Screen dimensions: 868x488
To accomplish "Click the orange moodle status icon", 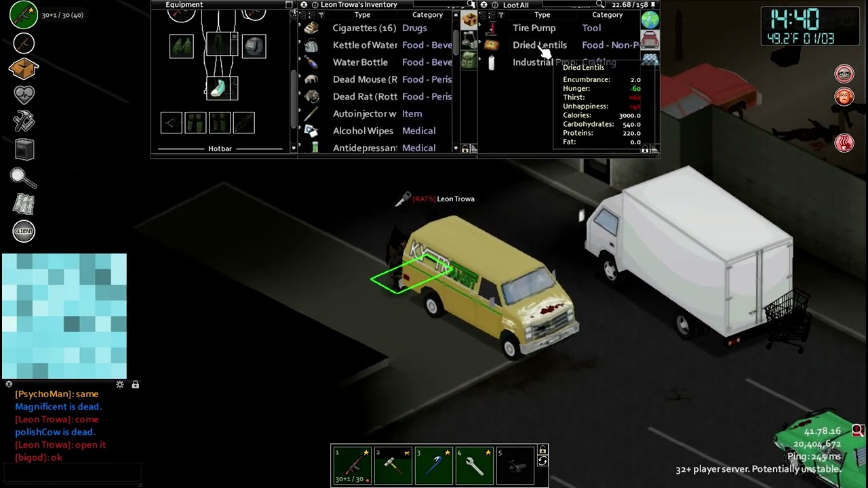I will pos(844,97).
